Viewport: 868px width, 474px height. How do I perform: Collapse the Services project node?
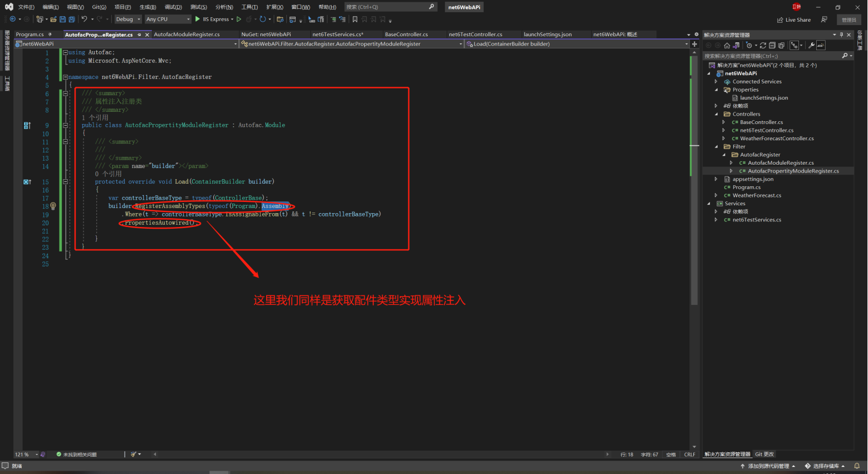(x=709, y=204)
